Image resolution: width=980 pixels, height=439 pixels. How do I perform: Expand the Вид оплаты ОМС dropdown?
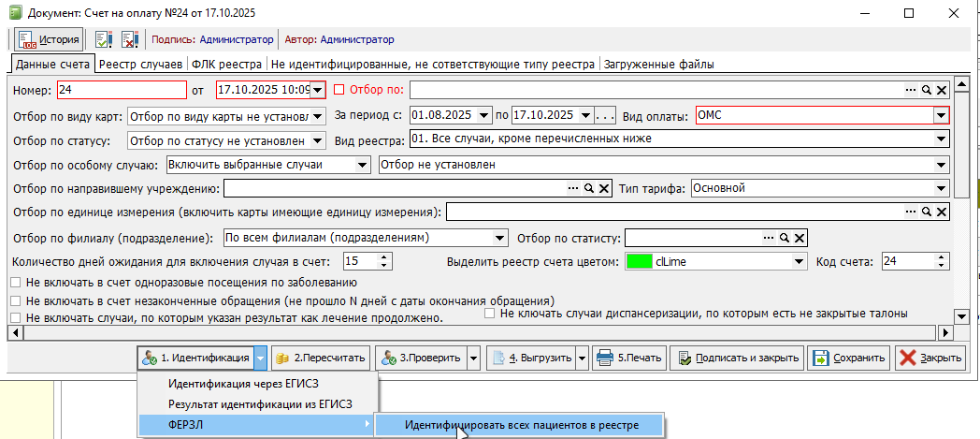click(x=940, y=115)
